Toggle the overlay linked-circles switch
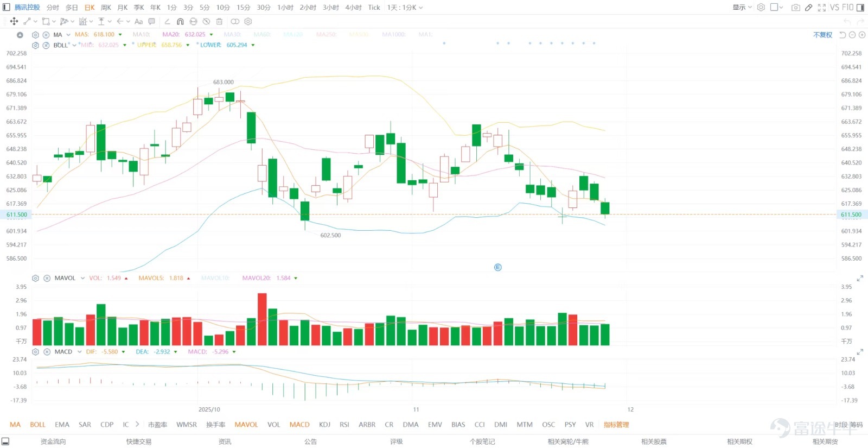Screen dimensions: 868x448 [x=235, y=22]
